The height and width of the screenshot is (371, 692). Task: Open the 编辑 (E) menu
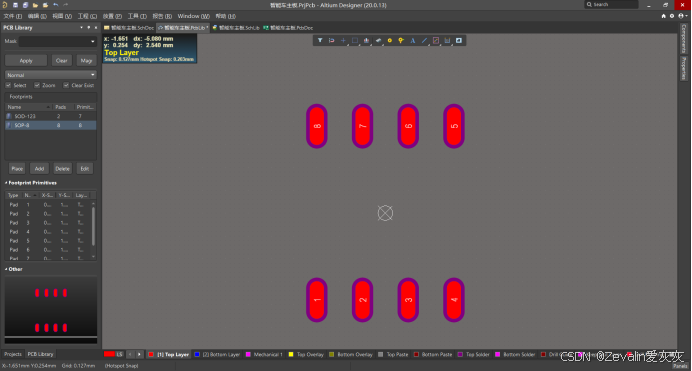click(x=37, y=16)
